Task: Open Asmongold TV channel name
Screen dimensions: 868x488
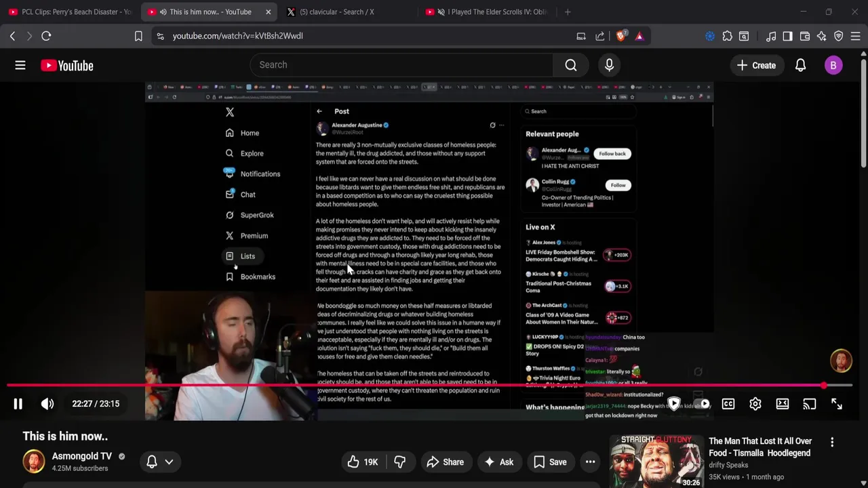Action: (x=82, y=456)
